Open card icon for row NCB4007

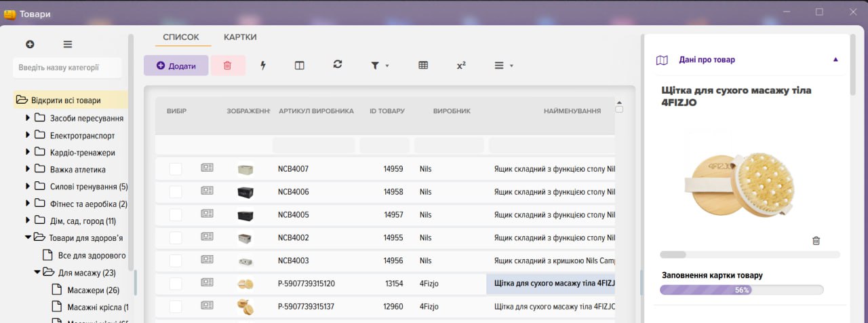click(207, 168)
